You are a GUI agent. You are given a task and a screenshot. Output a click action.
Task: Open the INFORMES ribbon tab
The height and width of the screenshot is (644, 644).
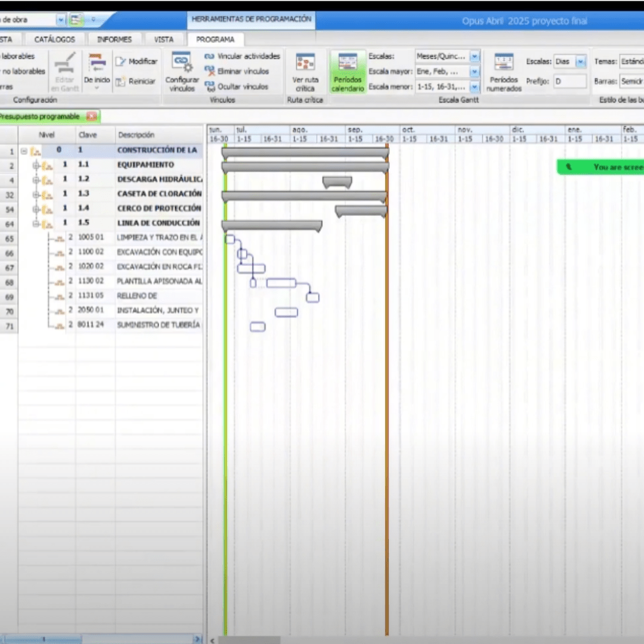tap(114, 39)
